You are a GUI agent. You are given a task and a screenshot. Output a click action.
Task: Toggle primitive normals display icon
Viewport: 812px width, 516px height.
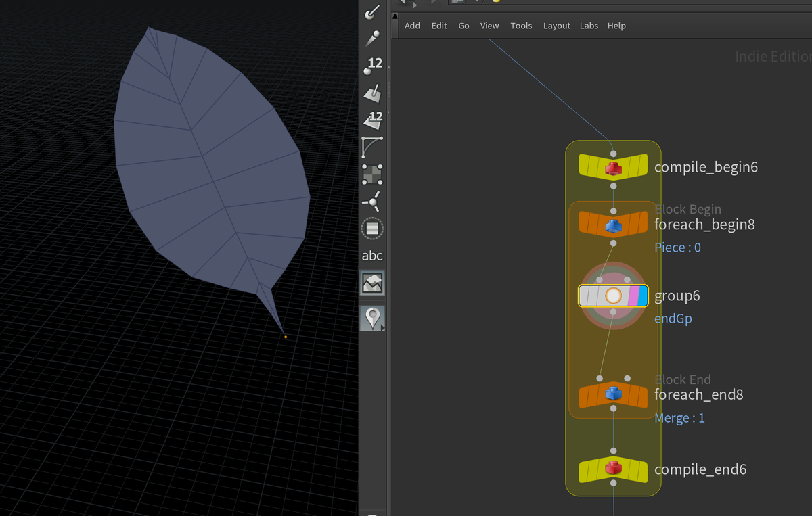[x=372, y=93]
